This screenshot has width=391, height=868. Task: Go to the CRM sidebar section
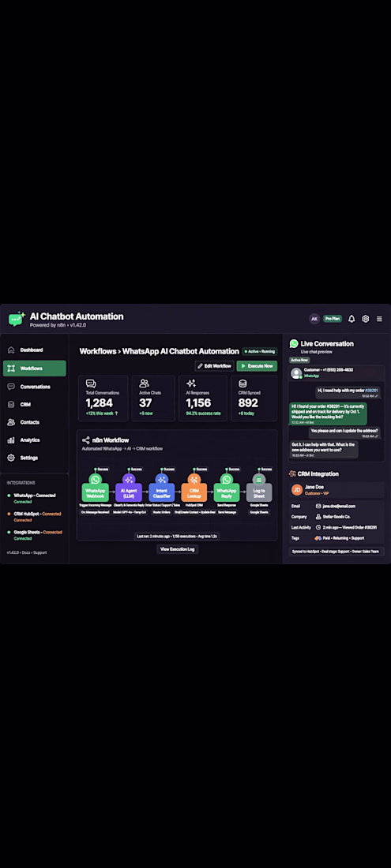(x=34, y=404)
